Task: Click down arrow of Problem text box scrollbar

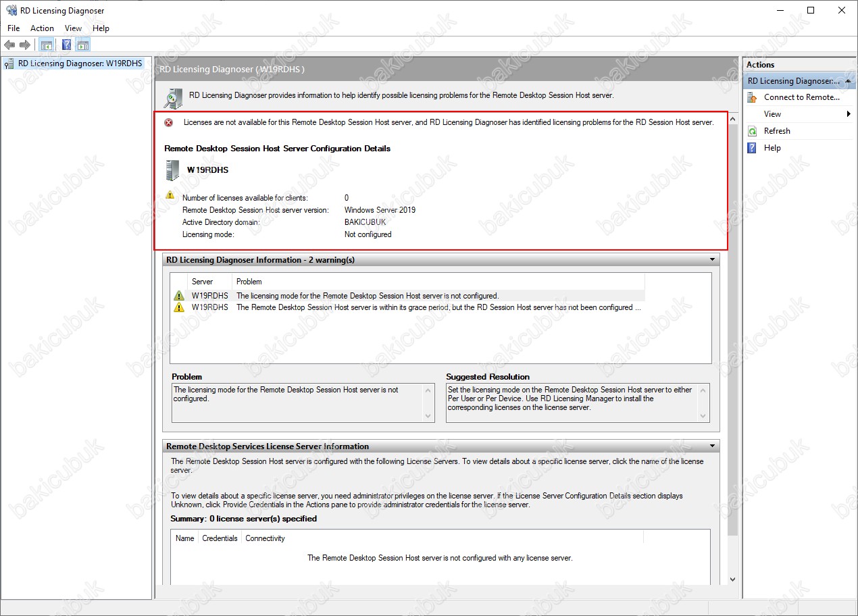Action: tap(429, 416)
